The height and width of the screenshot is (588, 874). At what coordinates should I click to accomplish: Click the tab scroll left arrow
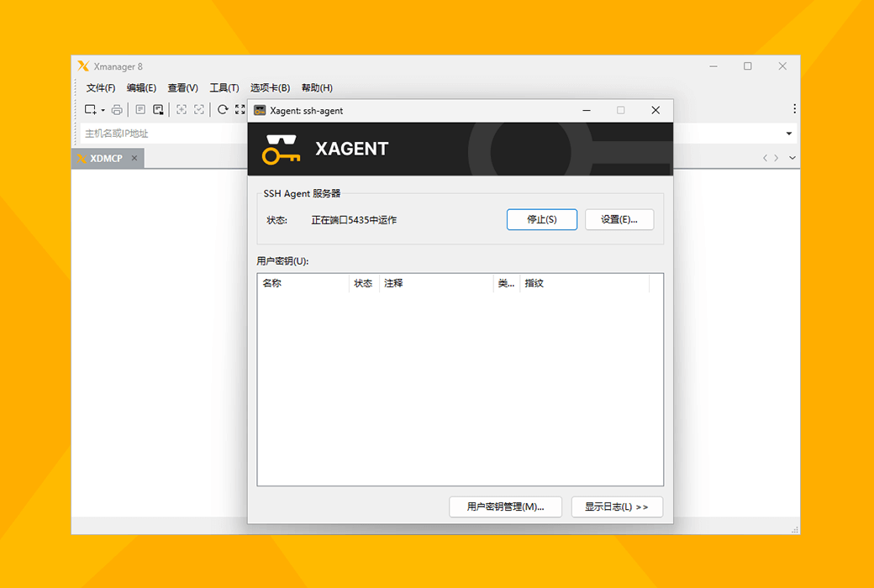click(x=765, y=158)
